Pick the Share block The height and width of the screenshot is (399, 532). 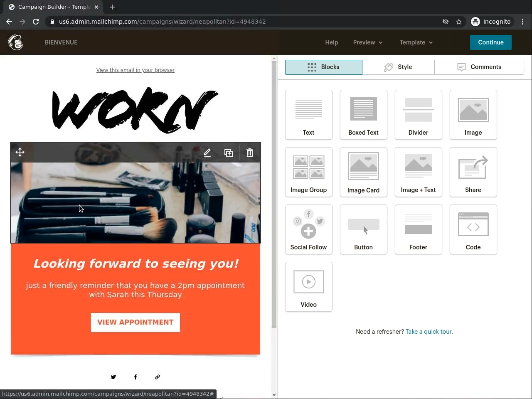[473, 172]
